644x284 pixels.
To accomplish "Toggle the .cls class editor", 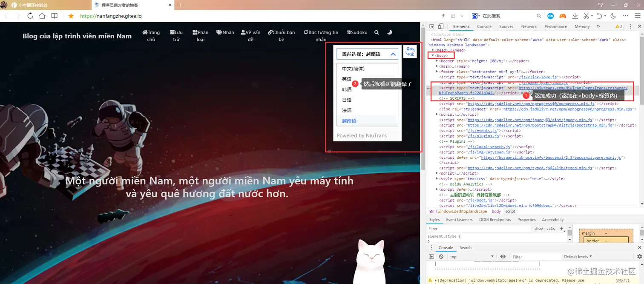I will point(551,229).
